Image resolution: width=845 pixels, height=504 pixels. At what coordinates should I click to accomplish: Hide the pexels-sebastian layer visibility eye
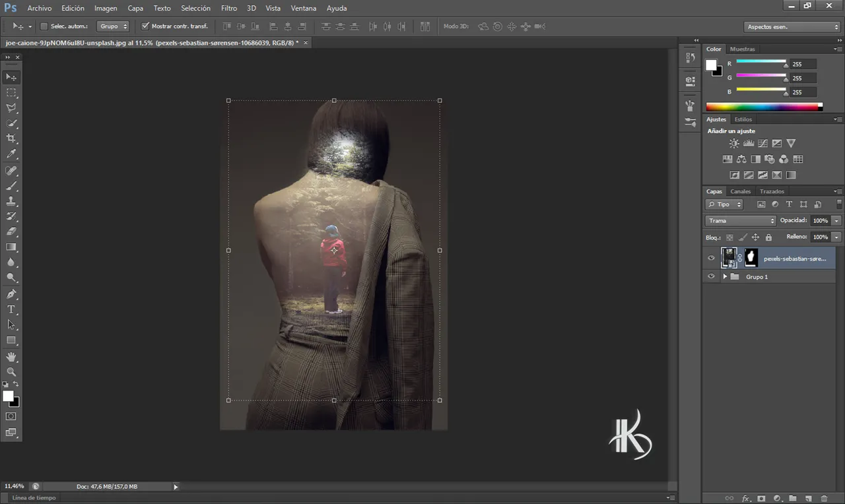(711, 258)
